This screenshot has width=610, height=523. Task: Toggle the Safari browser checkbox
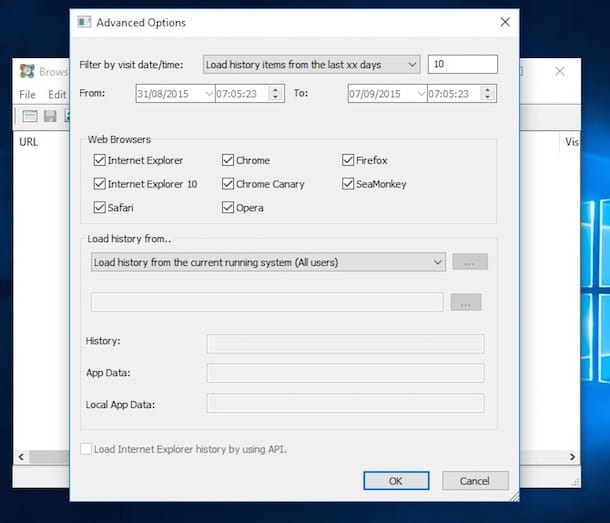(100, 207)
